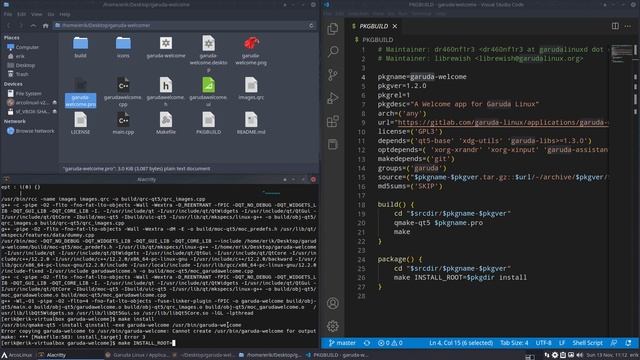This screenshot has height=360, width=640.
Task: Change Tab Size: 4 setting
Action: point(514,343)
